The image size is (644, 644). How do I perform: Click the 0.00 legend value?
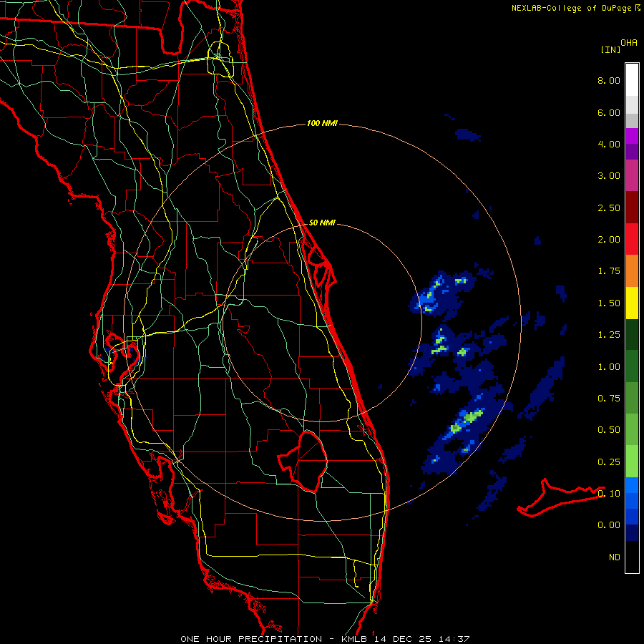pyautogui.click(x=609, y=525)
